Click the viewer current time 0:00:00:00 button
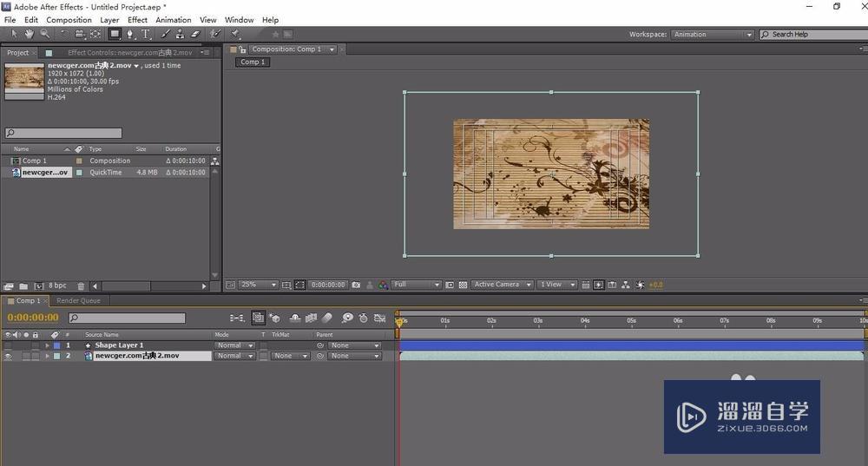The image size is (868, 466). 328,285
